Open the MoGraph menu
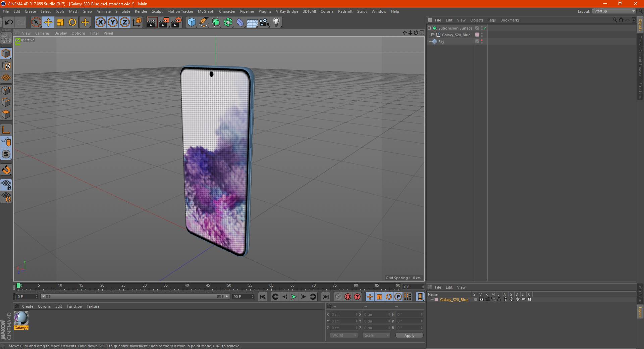Screen dimensions: 644x349 (206, 11)
